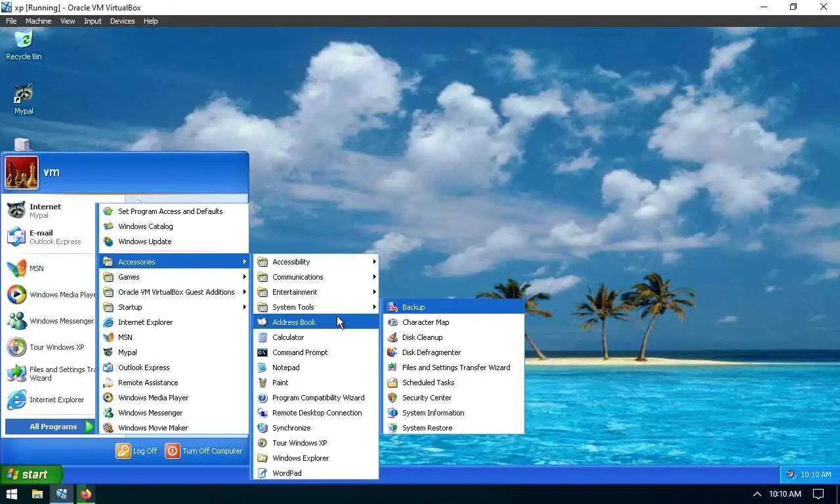Click the All Programs button
Image resolution: width=840 pixels, height=504 pixels.
(x=51, y=427)
